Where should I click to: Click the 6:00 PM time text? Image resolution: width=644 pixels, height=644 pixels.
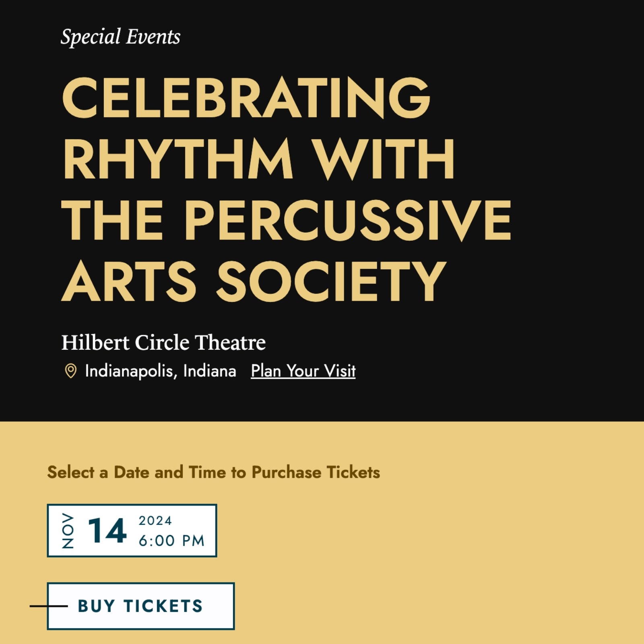(172, 541)
